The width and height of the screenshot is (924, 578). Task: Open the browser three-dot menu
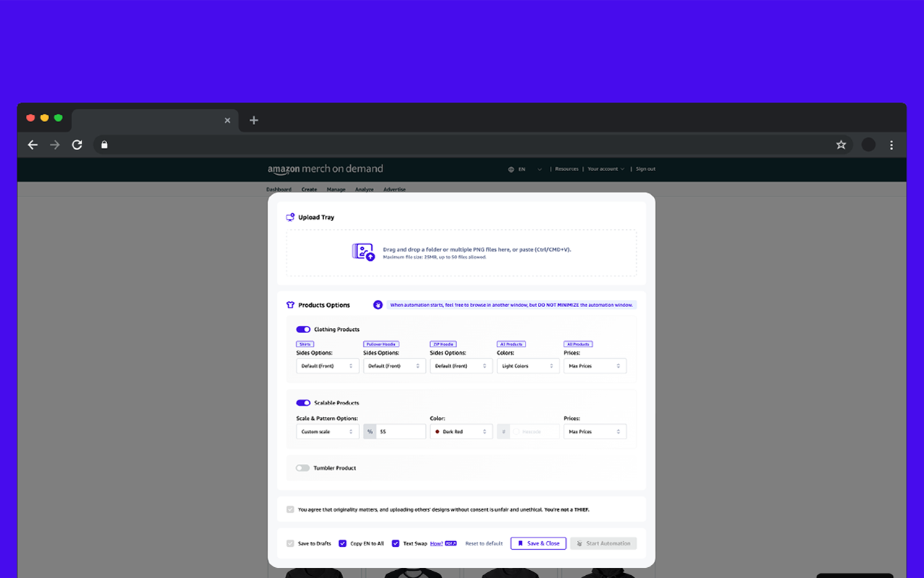892,144
